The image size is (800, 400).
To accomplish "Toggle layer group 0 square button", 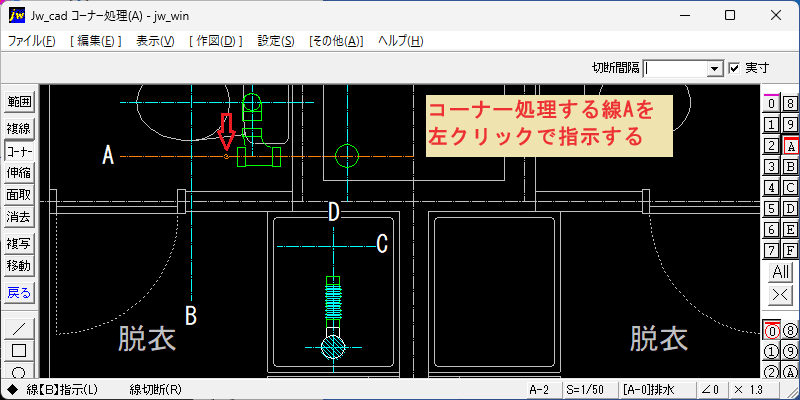I will pos(771,103).
